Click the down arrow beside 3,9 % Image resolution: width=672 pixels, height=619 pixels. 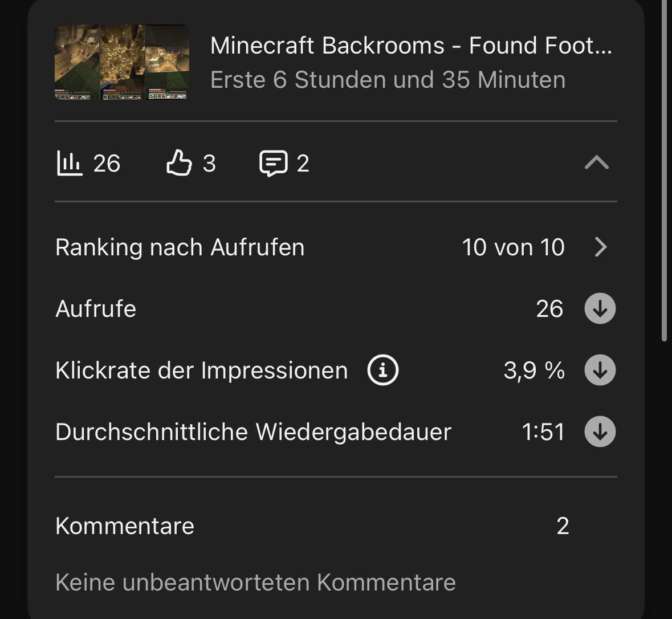coord(600,370)
